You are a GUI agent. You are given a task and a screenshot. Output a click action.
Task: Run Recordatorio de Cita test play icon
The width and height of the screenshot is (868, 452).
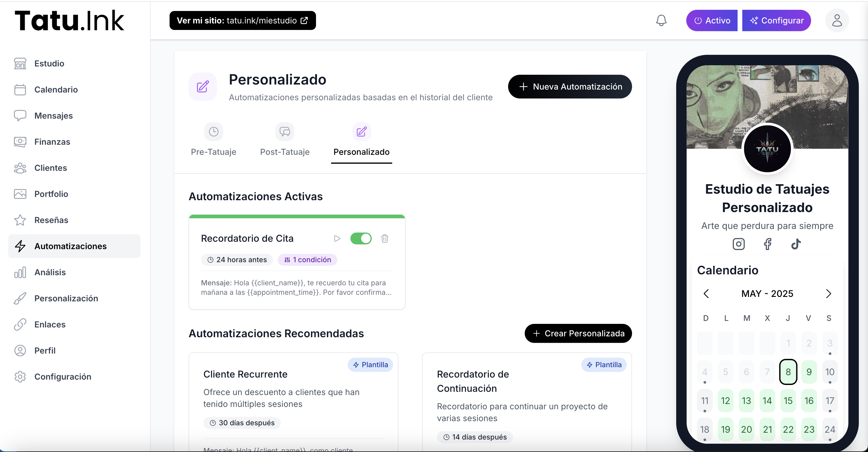click(337, 239)
